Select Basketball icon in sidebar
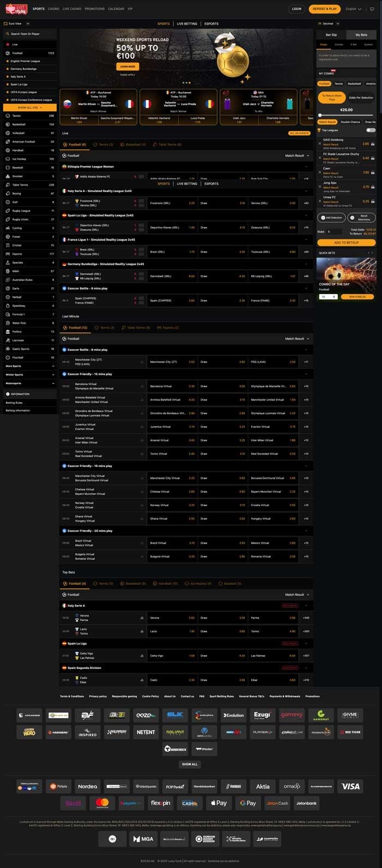The width and height of the screenshot is (382, 868). point(8,124)
